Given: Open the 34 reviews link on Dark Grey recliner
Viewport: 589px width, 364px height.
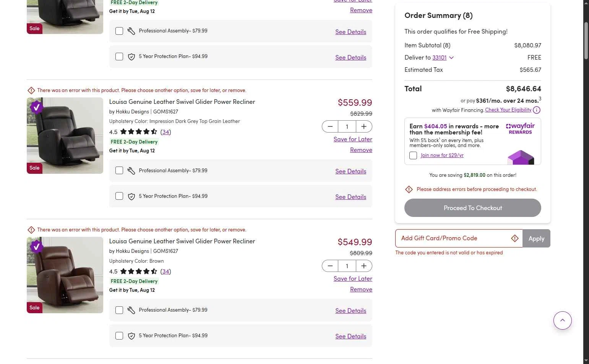Looking at the screenshot, I should click(x=166, y=132).
